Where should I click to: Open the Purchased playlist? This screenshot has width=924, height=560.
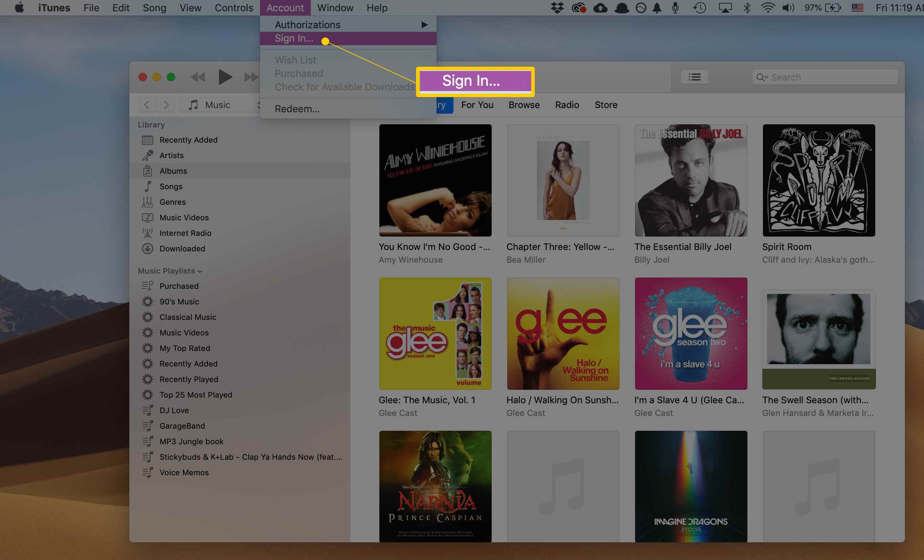point(240,286)
